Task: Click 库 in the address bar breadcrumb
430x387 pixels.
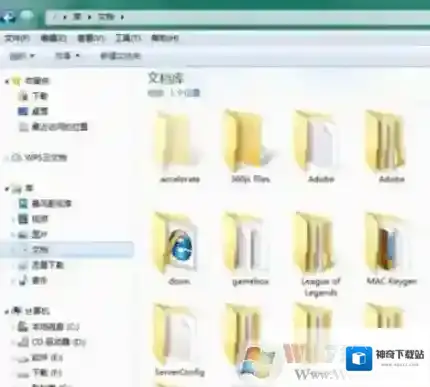Action: pos(77,17)
